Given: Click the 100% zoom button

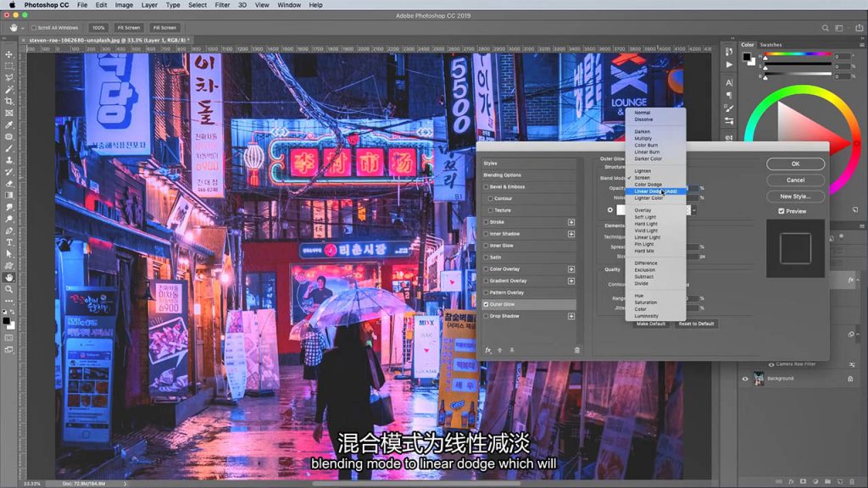Looking at the screenshot, I should pos(98,28).
